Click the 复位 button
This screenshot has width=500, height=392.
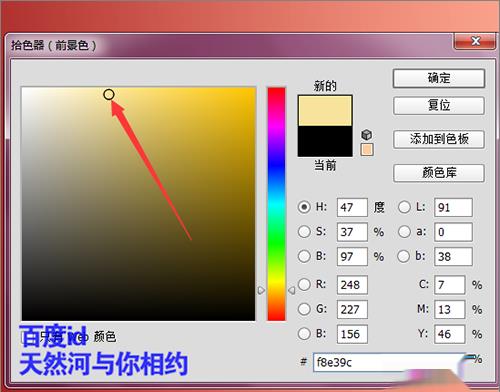click(439, 105)
